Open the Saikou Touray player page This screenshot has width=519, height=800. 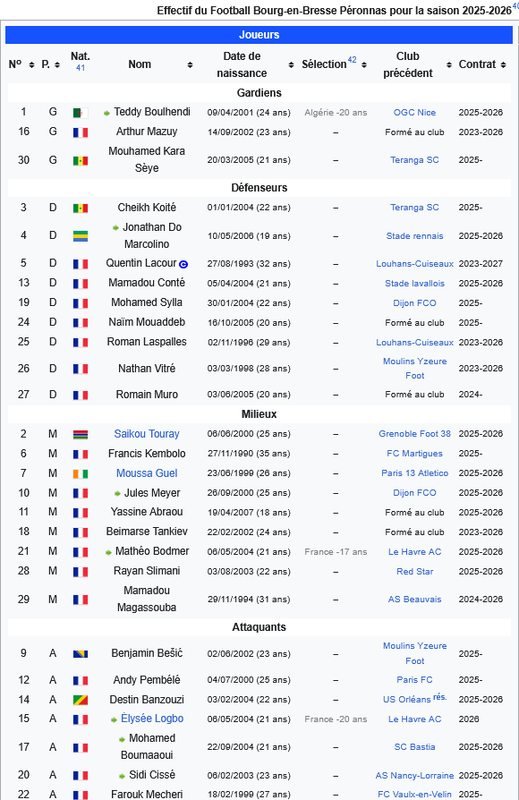pos(146,434)
